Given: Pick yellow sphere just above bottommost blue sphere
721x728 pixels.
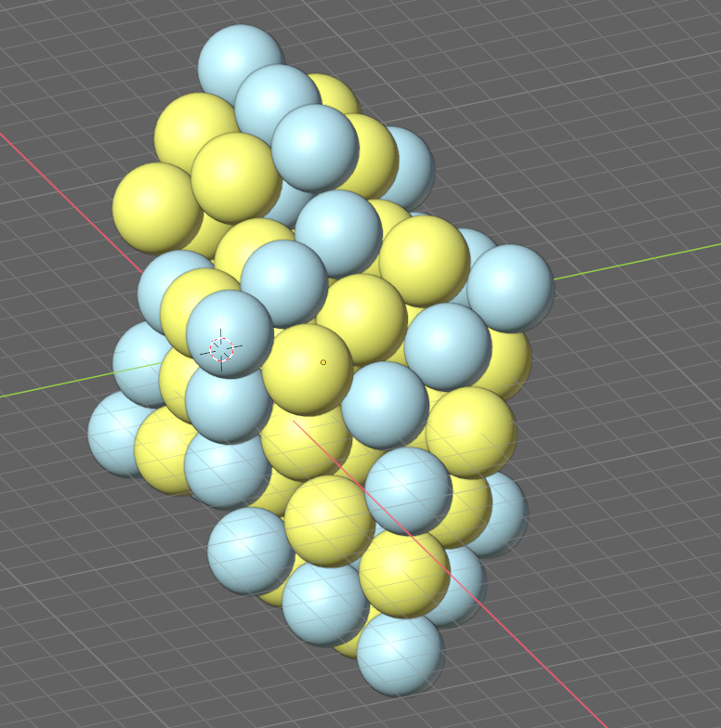Looking at the screenshot, I should (x=401, y=574).
